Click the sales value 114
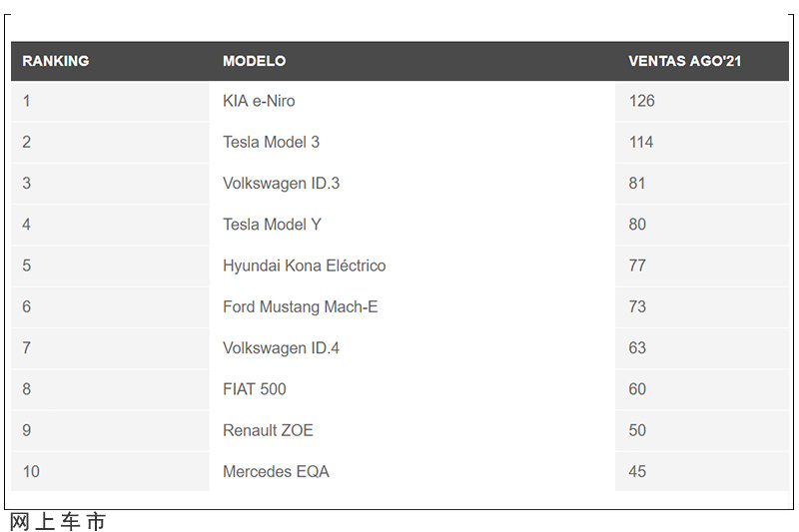The width and height of the screenshot is (799, 532). coord(641,142)
